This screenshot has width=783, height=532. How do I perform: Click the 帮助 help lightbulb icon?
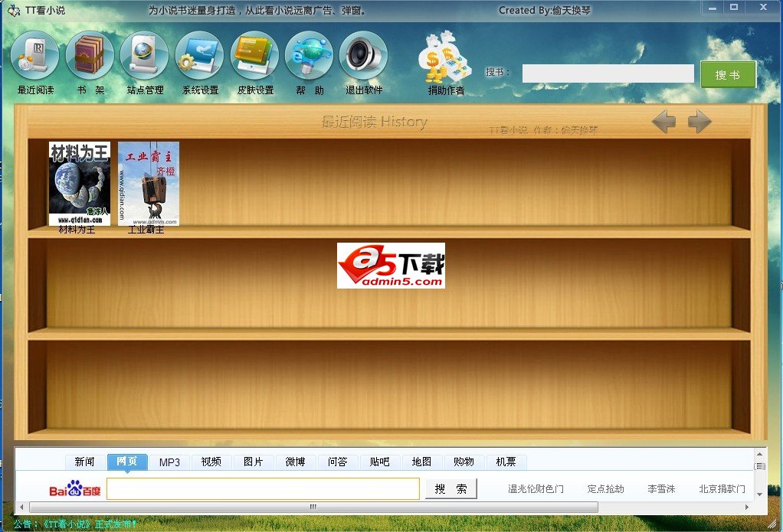click(309, 55)
